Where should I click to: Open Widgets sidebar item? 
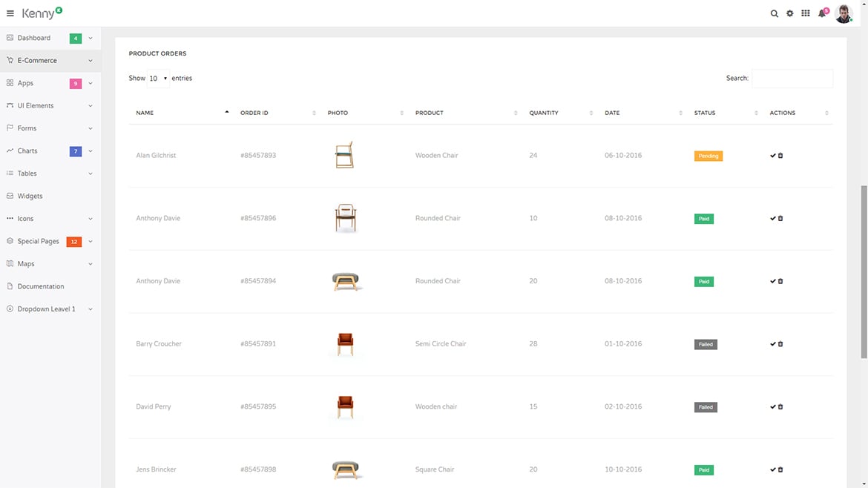click(50, 196)
